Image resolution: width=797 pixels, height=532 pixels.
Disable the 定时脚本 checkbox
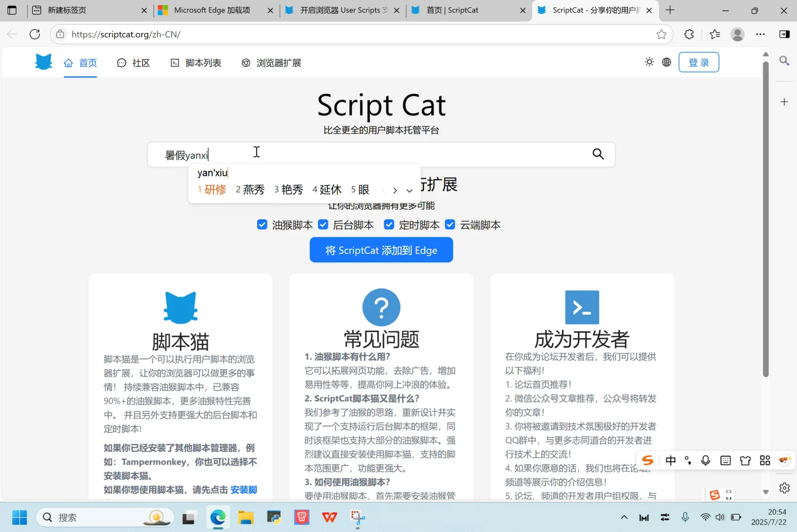coord(389,225)
